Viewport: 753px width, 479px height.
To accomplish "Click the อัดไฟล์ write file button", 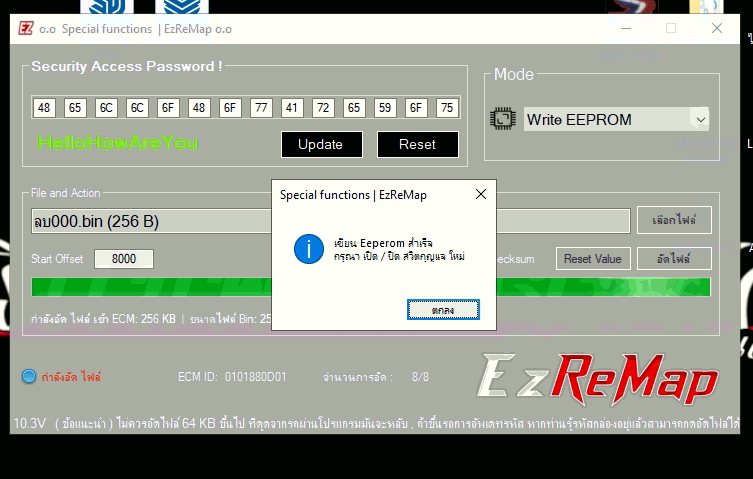I will 674,258.
